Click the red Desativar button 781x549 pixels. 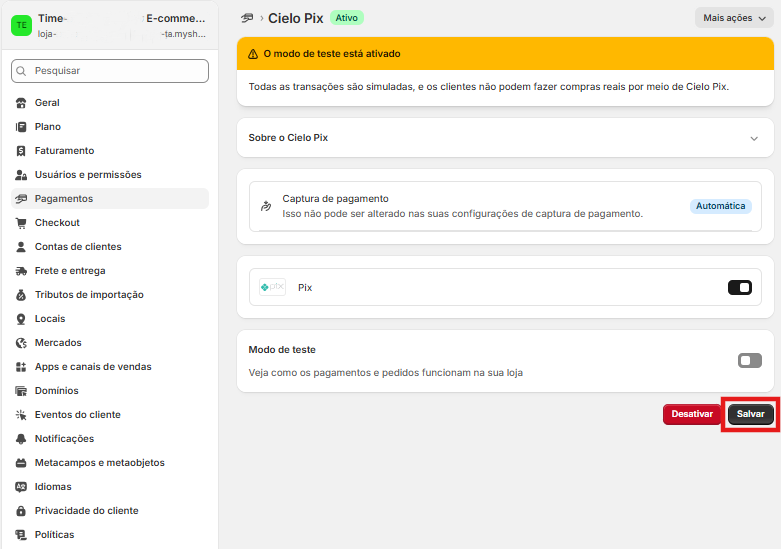pos(692,414)
